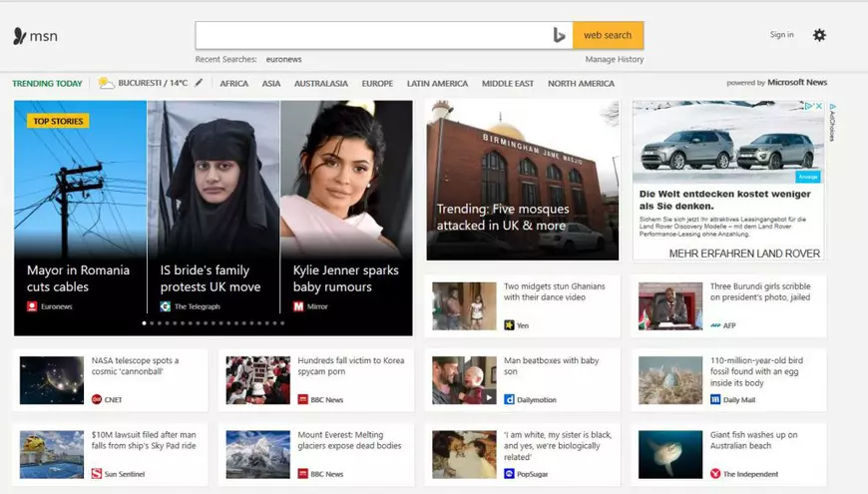The height and width of the screenshot is (494, 868).
Task: Open Three Burundi girls scribble headline
Action: [x=760, y=291]
